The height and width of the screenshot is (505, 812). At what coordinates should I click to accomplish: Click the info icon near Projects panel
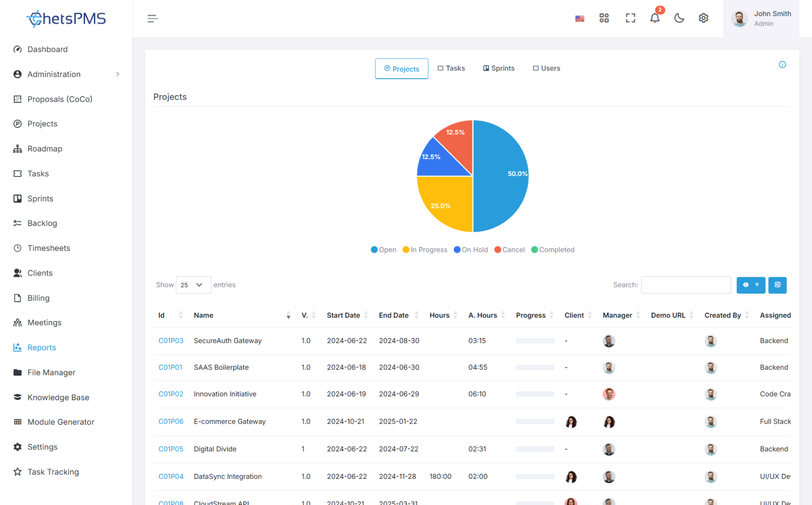(782, 65)
